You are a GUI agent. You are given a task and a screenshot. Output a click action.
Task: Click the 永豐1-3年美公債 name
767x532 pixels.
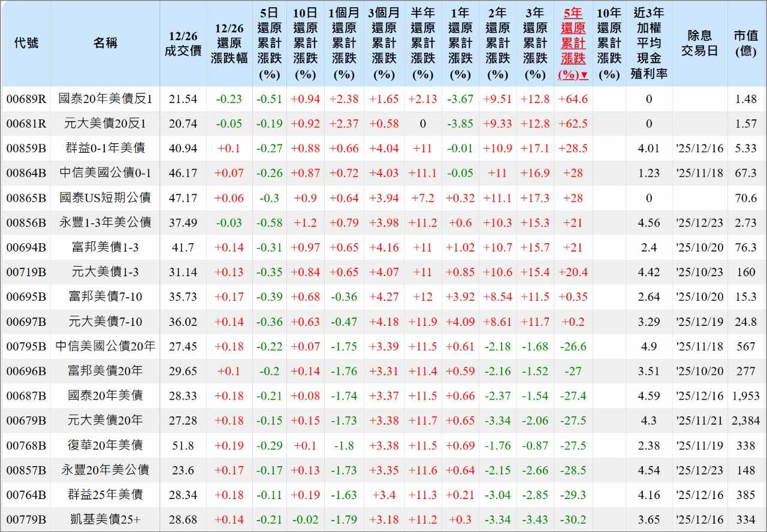pos(105,222)
